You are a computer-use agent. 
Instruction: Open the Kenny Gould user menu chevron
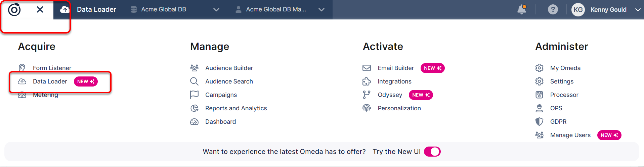click(x=638, y=10)
